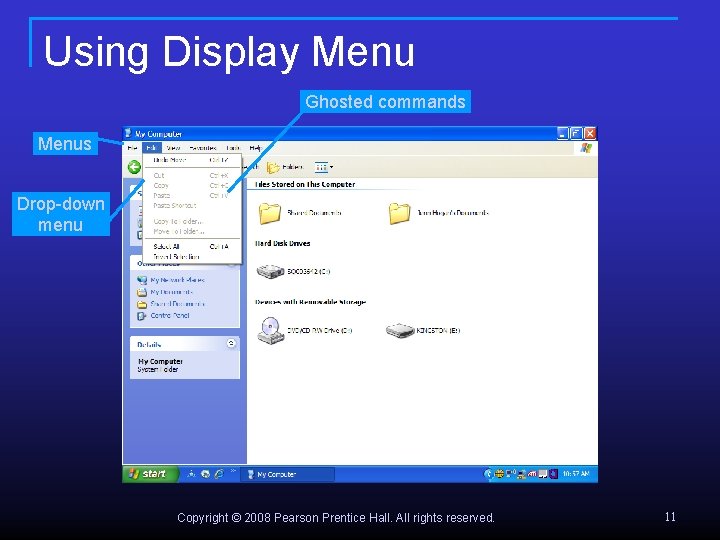Click the ghosted Paste Shortcut command

pyautogui.click(x=192, y=206)
